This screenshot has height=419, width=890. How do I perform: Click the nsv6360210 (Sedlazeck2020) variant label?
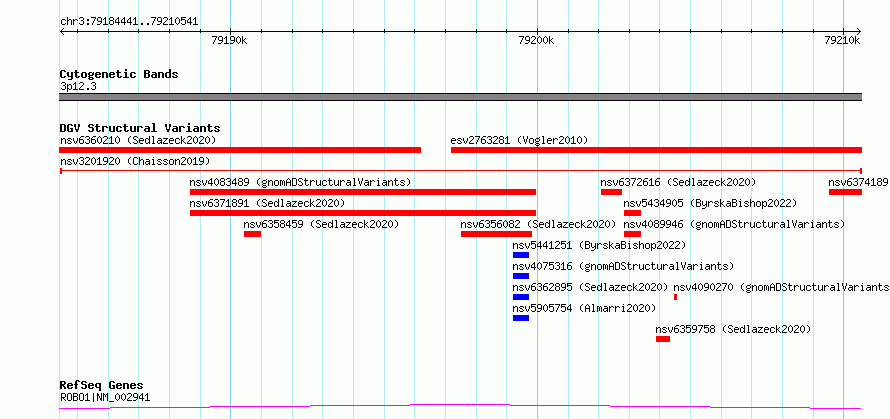pos(138,140)
